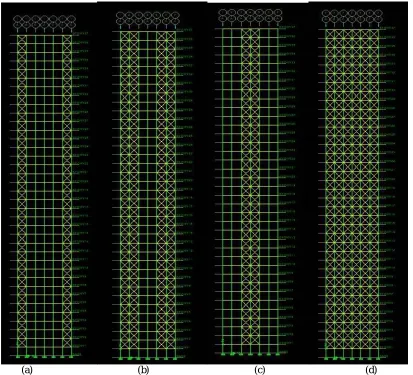Click the (d) caption label
Image resolution: width=413 pixels, height=375 pixels.
(371, 370)
